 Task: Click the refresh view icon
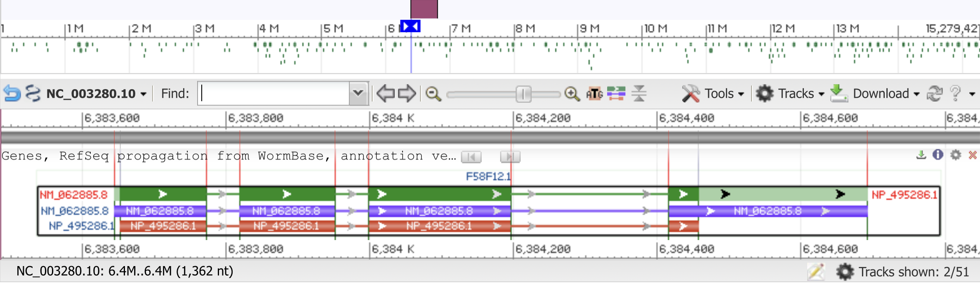point(934,94)
